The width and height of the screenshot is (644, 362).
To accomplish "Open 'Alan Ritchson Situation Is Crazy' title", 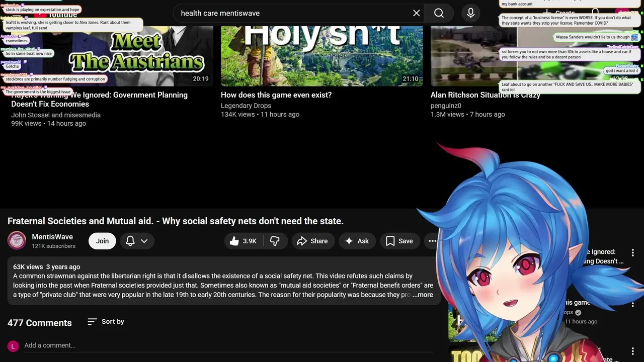I will (x=486, y=95).
